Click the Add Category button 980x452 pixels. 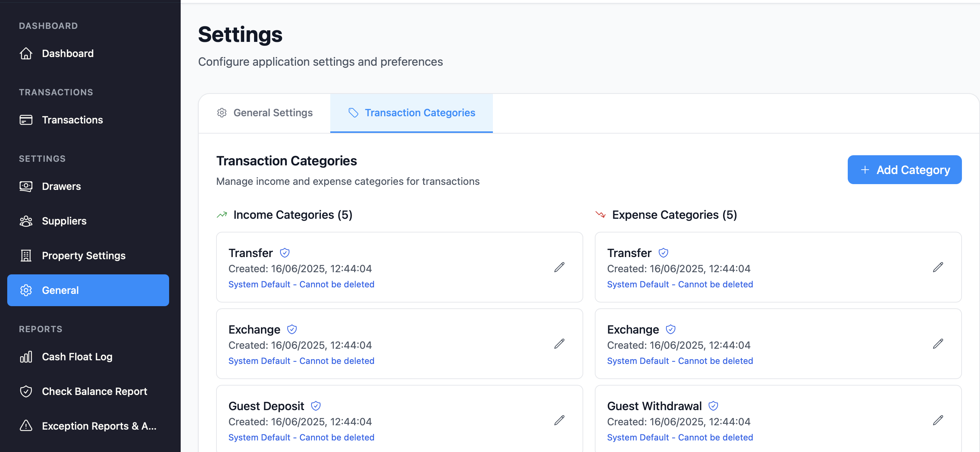(904, 170)
